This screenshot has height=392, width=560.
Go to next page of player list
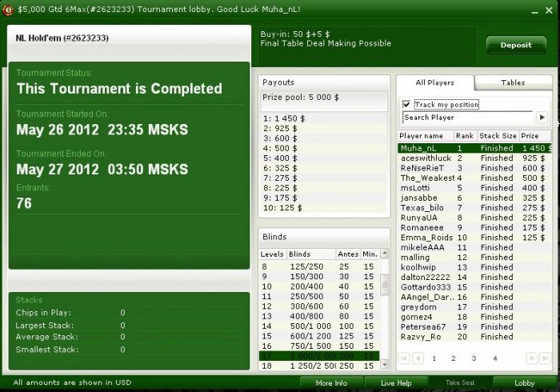point(532,358)
